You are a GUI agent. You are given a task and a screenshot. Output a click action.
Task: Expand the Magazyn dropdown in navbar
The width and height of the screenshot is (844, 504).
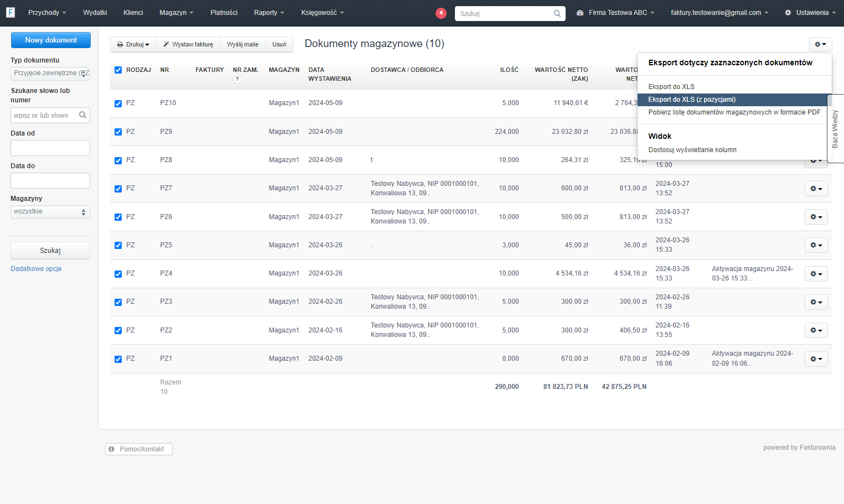[x=177, y=13]
